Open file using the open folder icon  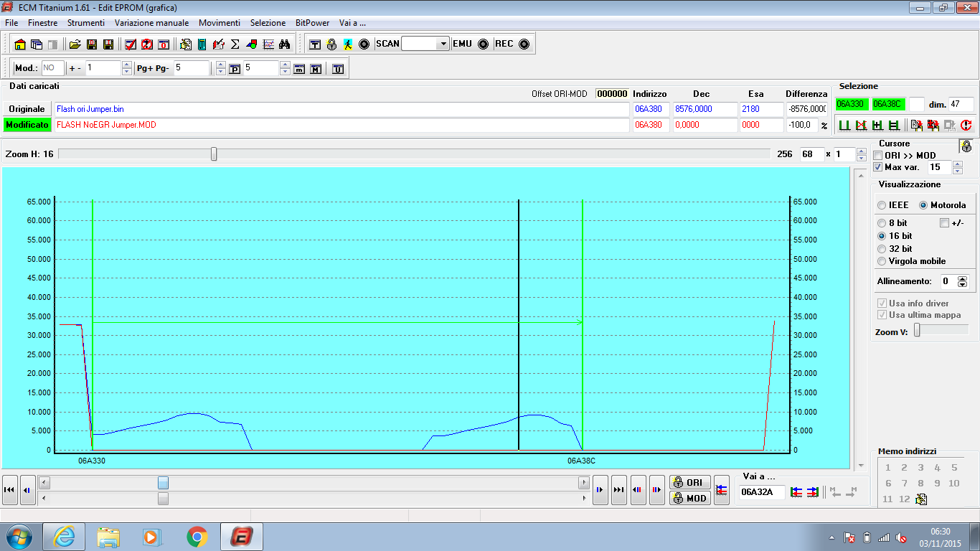[x=75, y=44]
